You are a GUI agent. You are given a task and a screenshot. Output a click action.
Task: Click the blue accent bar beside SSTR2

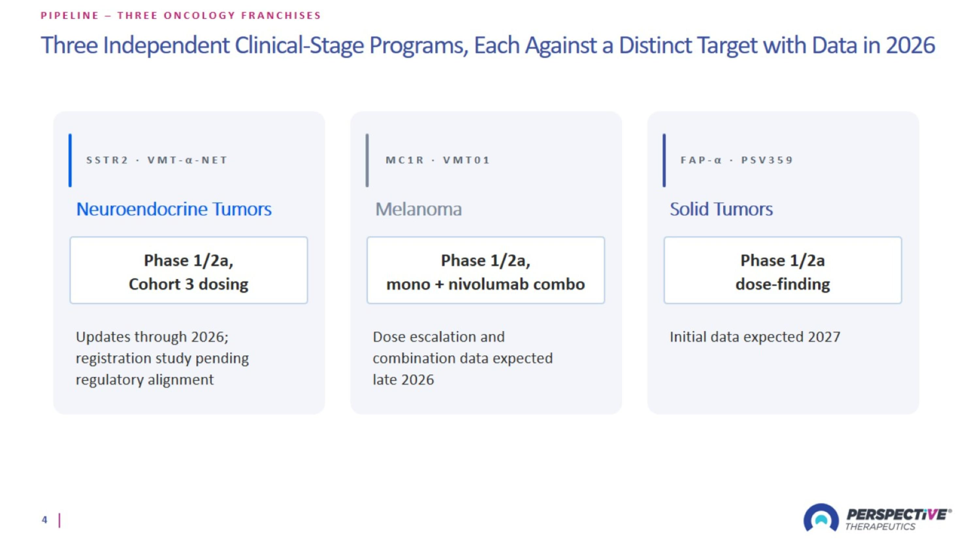(x=70, y=160)
